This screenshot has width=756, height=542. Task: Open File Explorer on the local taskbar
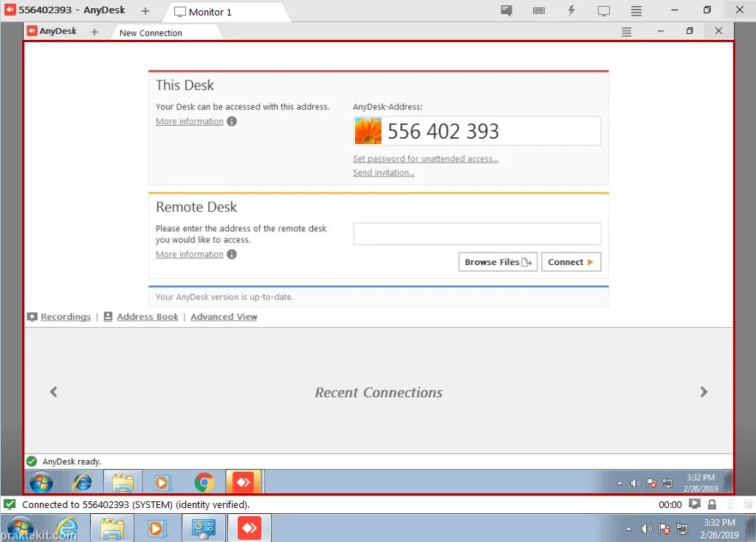coord(112,528)
